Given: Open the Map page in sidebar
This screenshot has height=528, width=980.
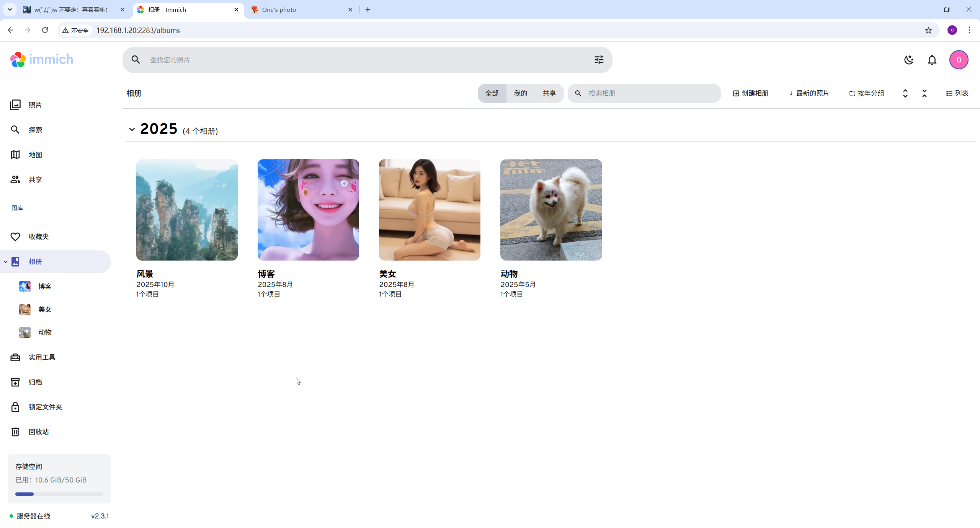Looking at the screenshot, I should point(35,155).
